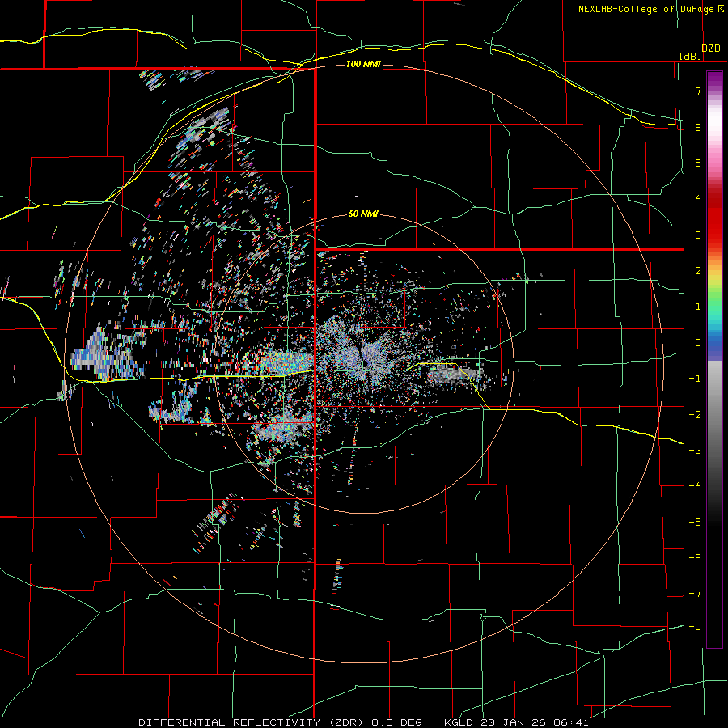Click the 0 scale label

point(698,343)
